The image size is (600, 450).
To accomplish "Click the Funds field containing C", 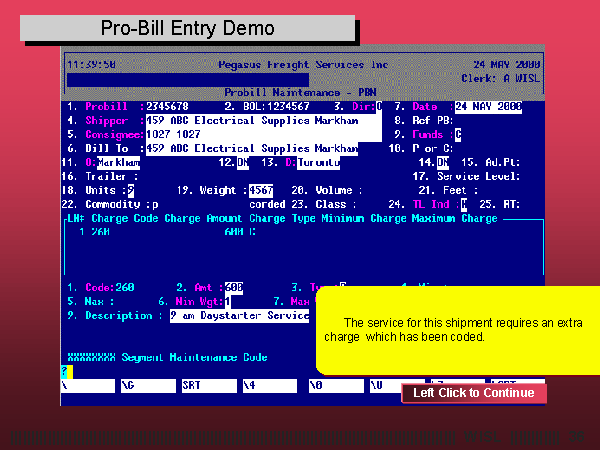I will coord(458,134).
